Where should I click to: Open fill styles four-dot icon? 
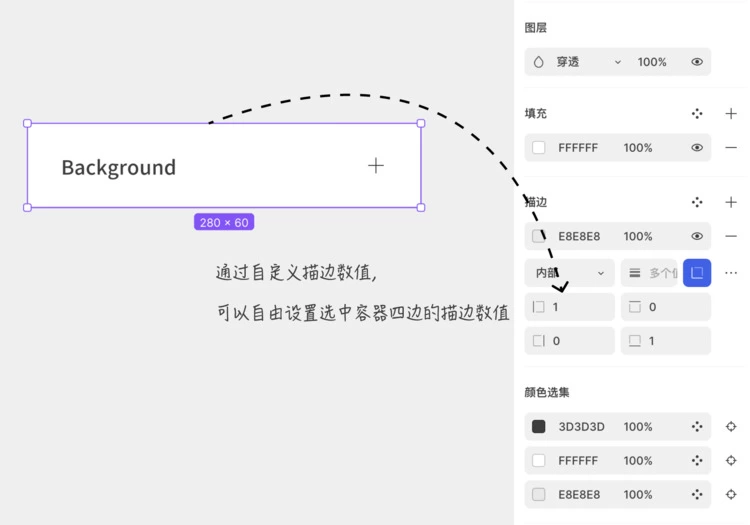tap(697, 114)
